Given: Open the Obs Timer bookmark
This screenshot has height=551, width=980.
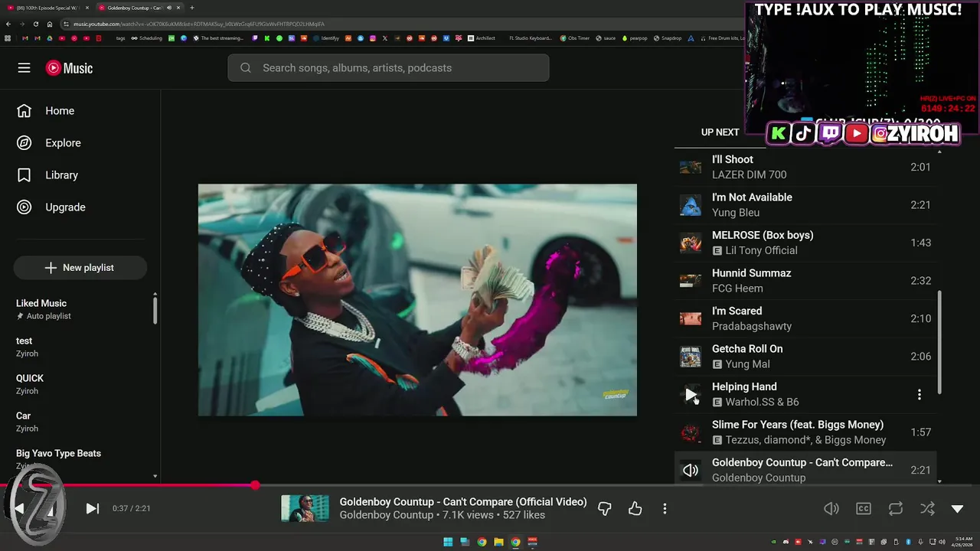Looking at the screenshot, I should pos(575,38).
